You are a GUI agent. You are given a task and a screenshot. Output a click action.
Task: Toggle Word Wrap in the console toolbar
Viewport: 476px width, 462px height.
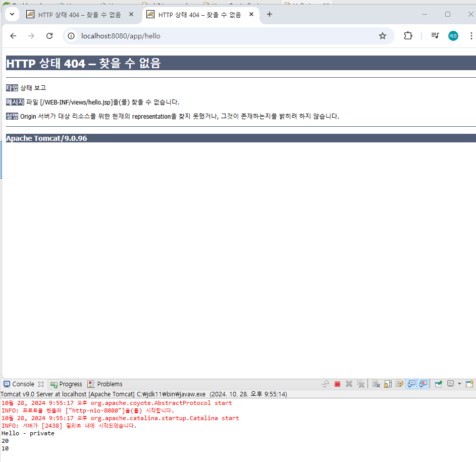(399, 384)
